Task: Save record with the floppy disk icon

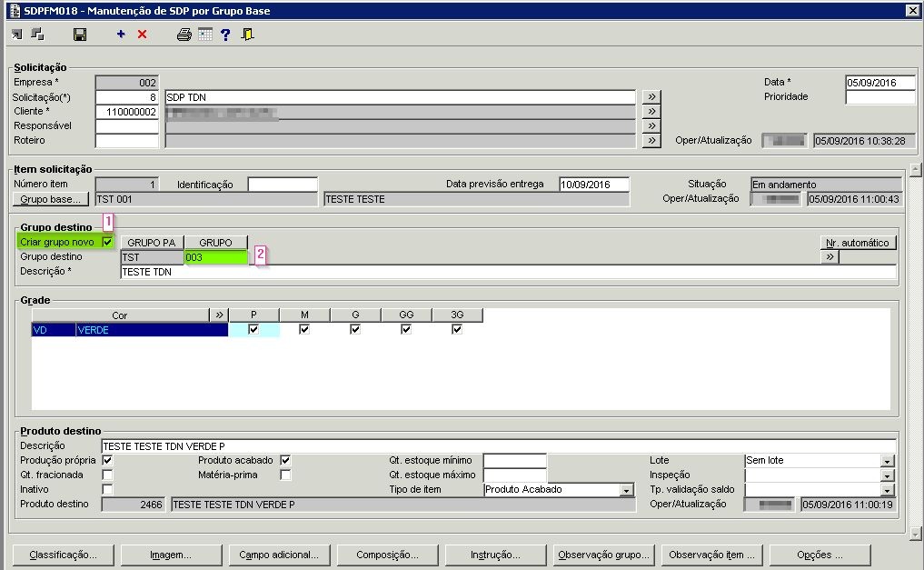Action: (80, 35)
